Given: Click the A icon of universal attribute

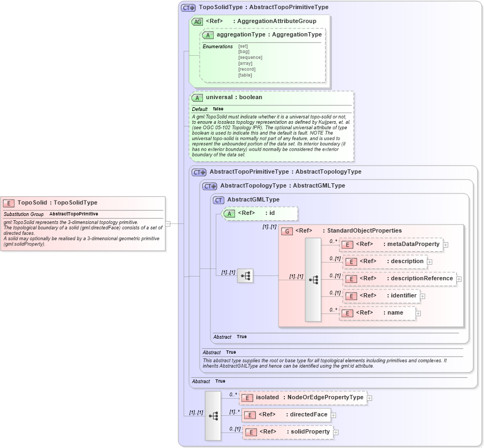Looking at the screenshot, I should (197, 98).
